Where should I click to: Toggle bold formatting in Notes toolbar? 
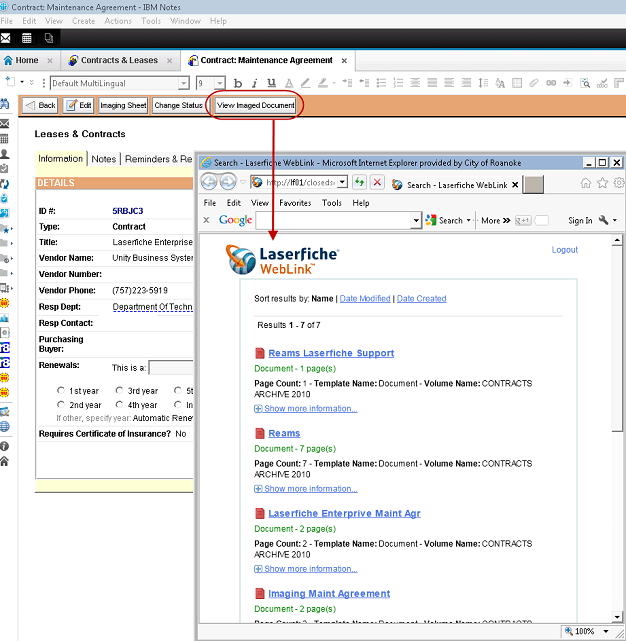(238, 83)
